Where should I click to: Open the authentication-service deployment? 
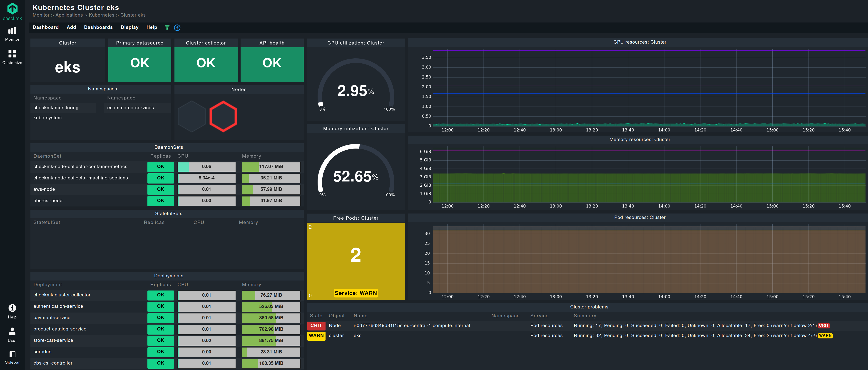pyautogui.click(x=58, y=306)
